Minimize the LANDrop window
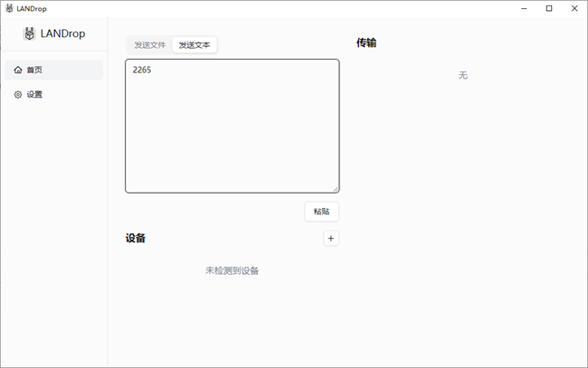Image resolution: width=588 pixels, height=368 pixels. point(524,8)
